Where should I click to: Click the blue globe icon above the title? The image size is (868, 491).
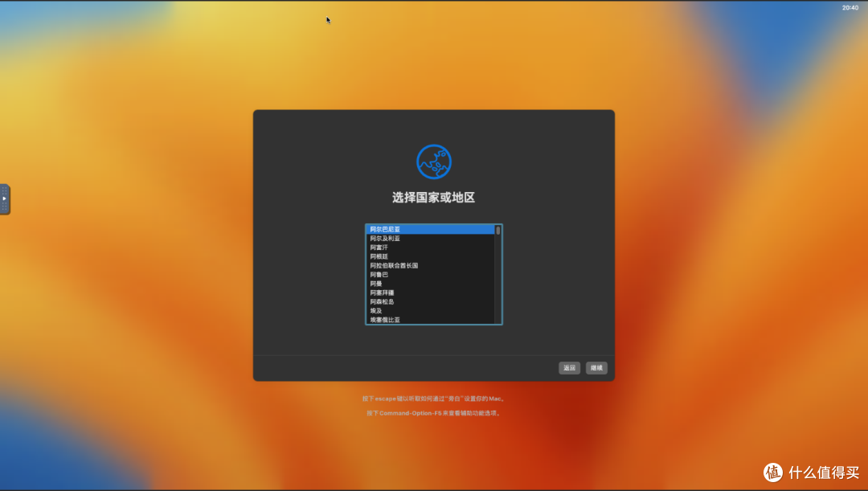(433, 160)
